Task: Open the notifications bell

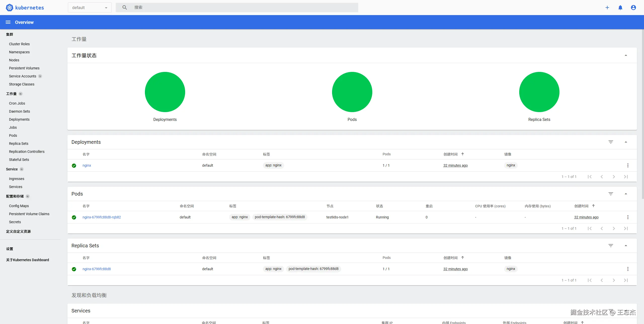Action: pyautogui.click(x=620, y=8)
